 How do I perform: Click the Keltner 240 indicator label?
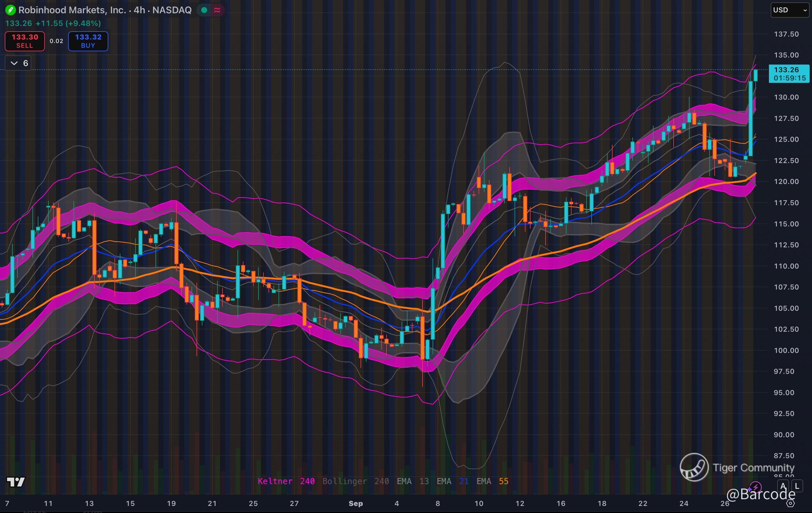(x=286, y=481)
